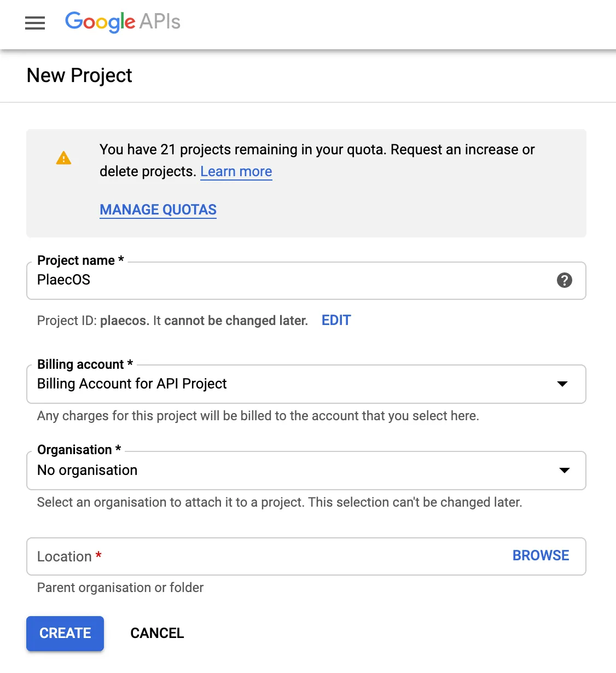Screen dimensions: 616x673
Task: Click the Google APIs logo
Action: point(121,23)
